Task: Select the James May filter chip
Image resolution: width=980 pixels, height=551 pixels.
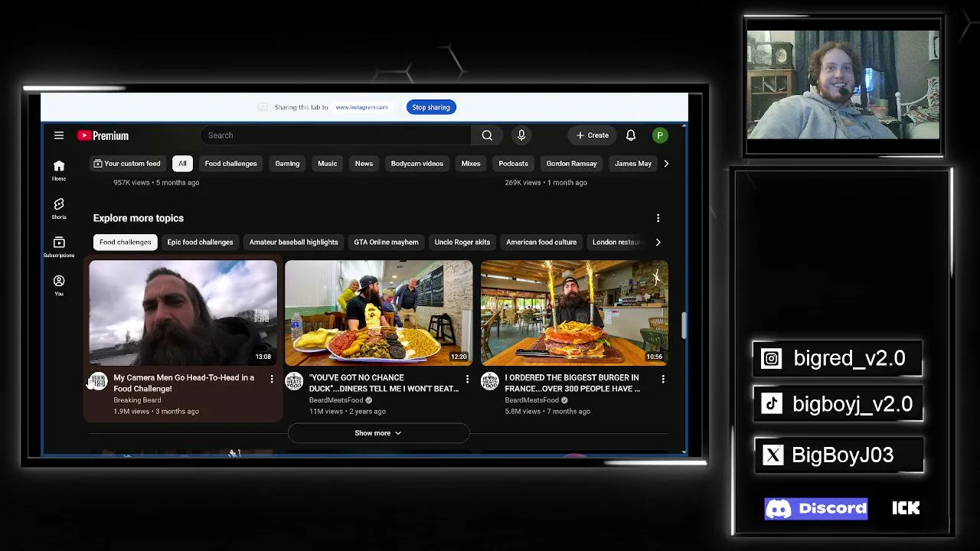Action: (633, 164)
